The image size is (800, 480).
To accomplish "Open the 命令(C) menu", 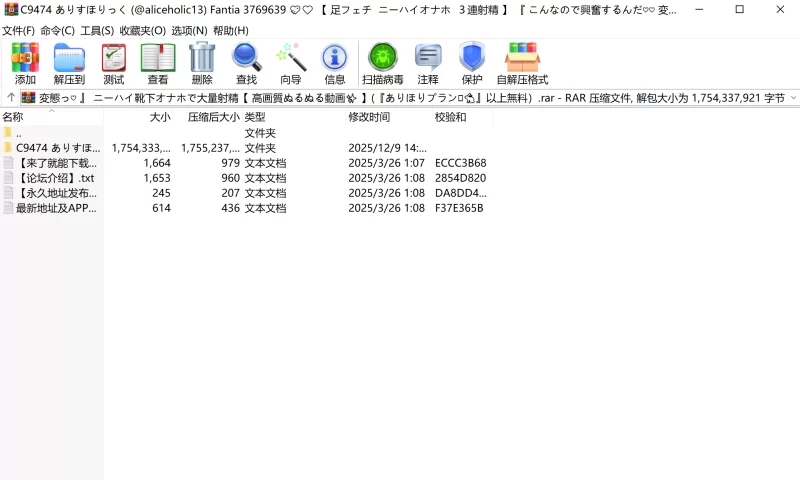I will 57,31.
